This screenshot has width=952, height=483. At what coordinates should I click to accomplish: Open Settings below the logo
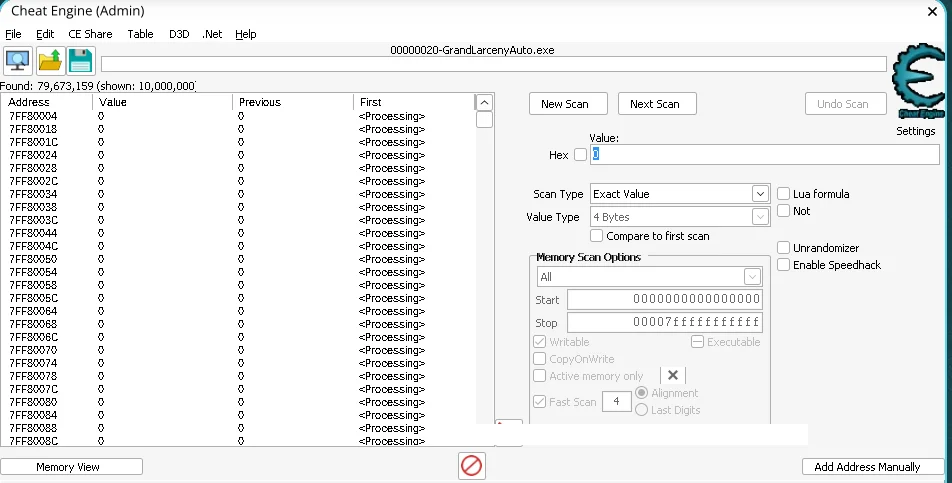916,131
